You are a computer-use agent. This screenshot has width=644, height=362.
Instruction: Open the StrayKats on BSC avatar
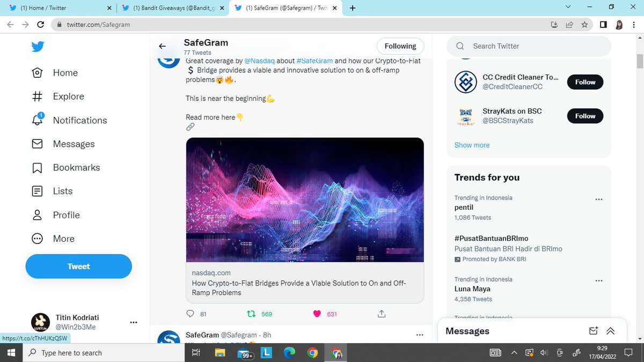point(465,116)
